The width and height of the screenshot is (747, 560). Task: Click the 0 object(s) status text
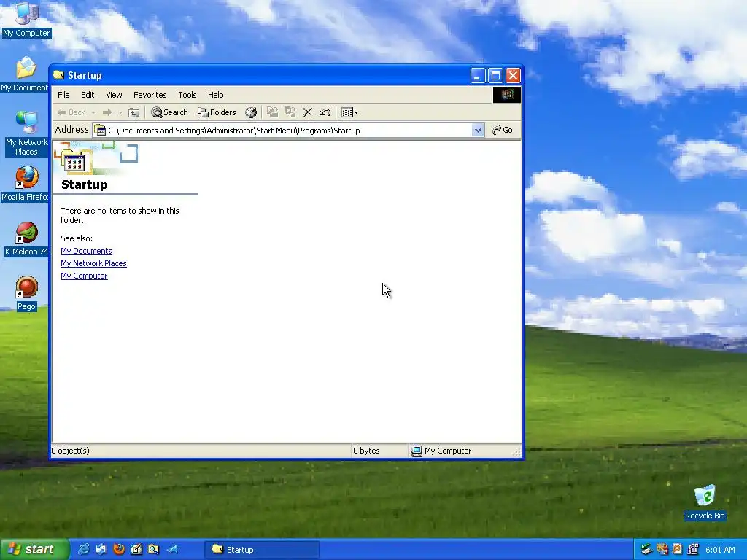click(x=71, y=451)
